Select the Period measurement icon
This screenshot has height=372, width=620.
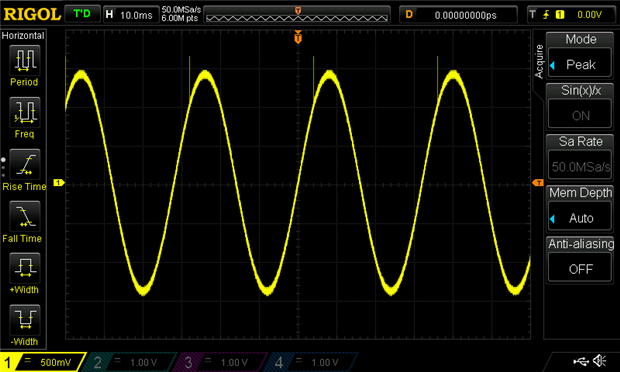click(25, 60)
